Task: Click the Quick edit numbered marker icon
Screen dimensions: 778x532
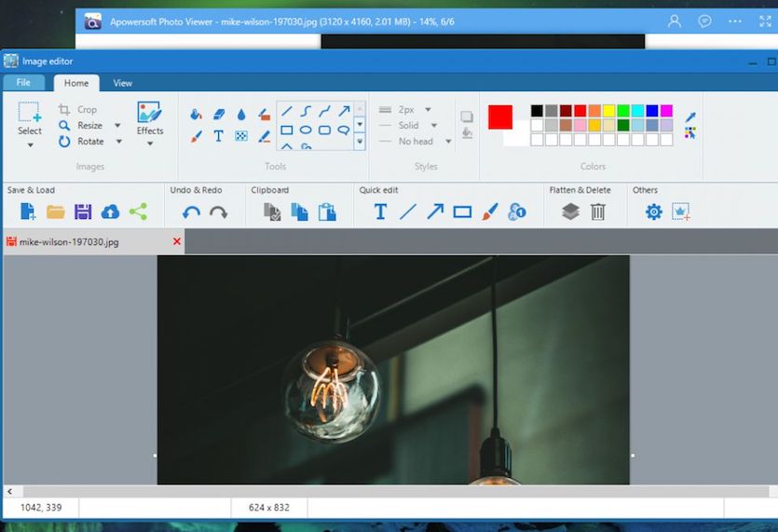Action: pos(517,211)
